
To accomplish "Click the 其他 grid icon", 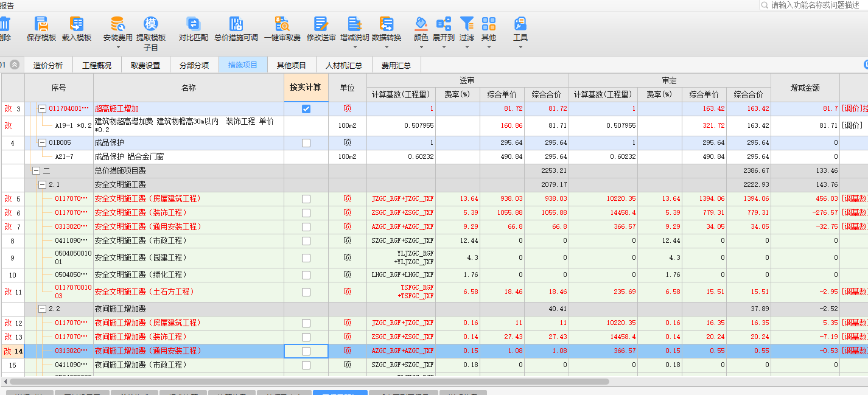I will click(489, 24).
